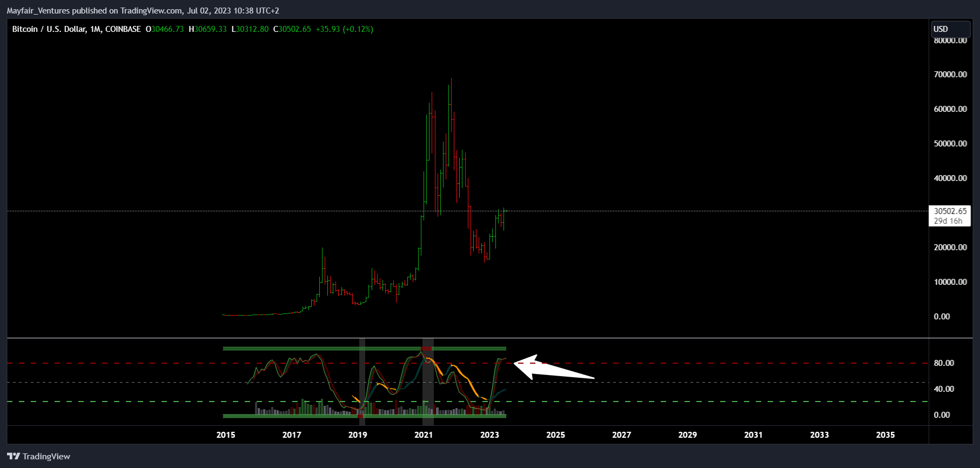The height and width of the screenshot is (468, 980).
Task: Click the 2027 time axis label
Action: pyautogui.click(x=621, y=435)
